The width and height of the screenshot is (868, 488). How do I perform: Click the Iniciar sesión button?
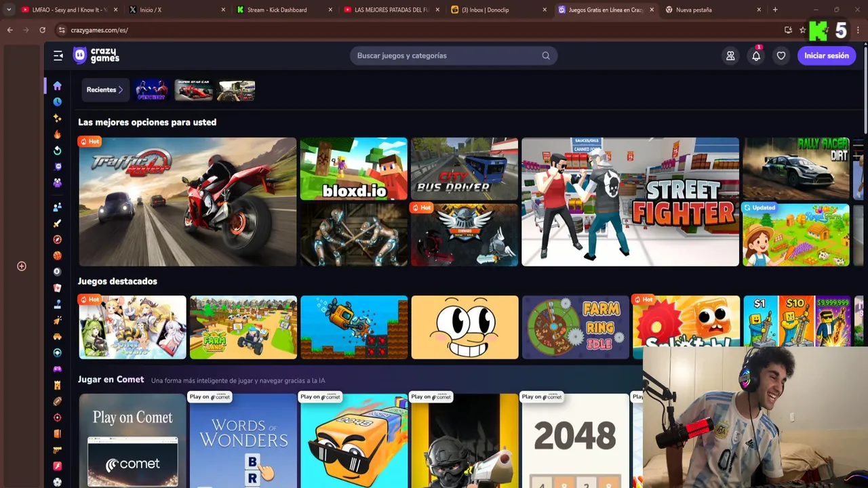[x=827, y=56]
